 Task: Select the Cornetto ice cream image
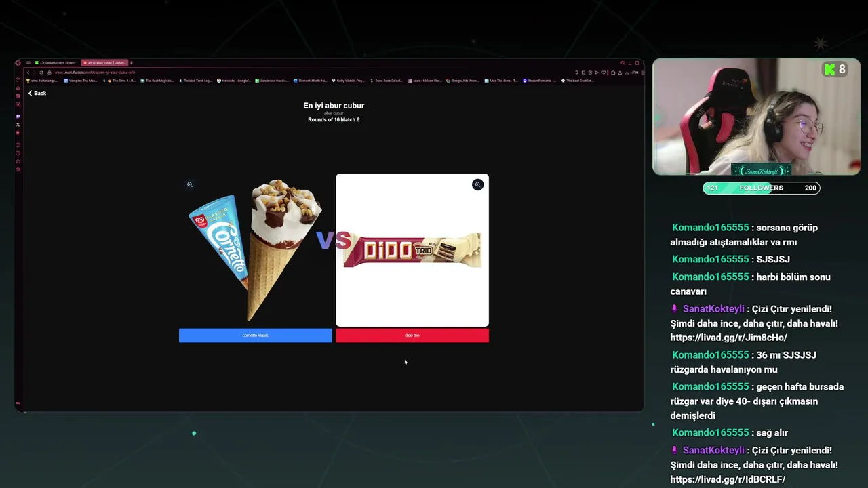255,249
